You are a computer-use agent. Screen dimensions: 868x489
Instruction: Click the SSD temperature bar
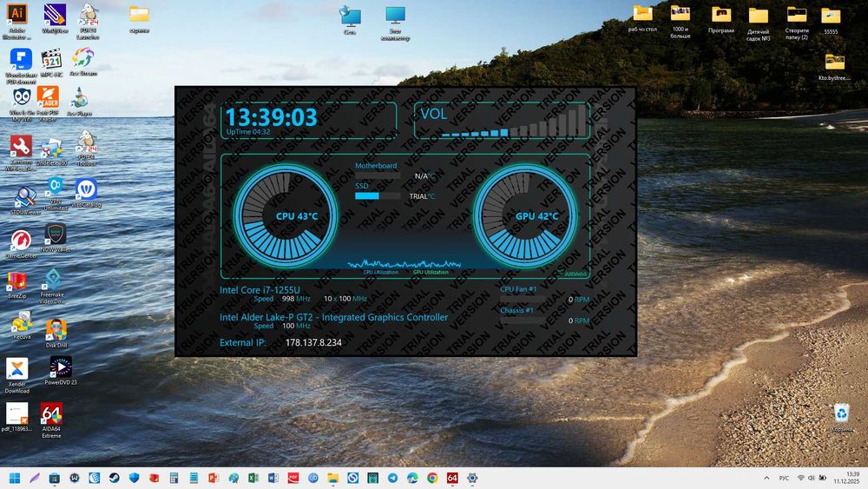[x=378, y=195]
